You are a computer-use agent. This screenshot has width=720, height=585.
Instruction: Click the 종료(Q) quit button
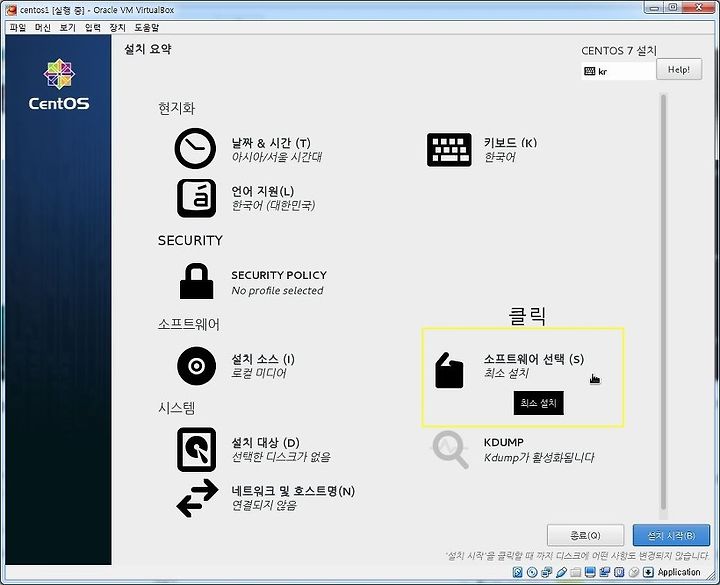pos(585,535)
